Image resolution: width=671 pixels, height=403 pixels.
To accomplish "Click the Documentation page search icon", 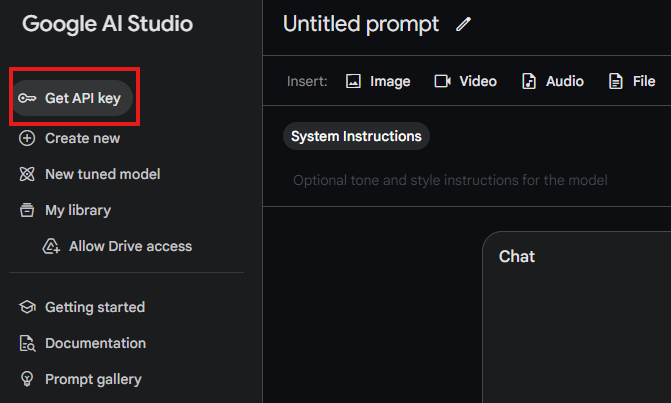I will 27,343.
